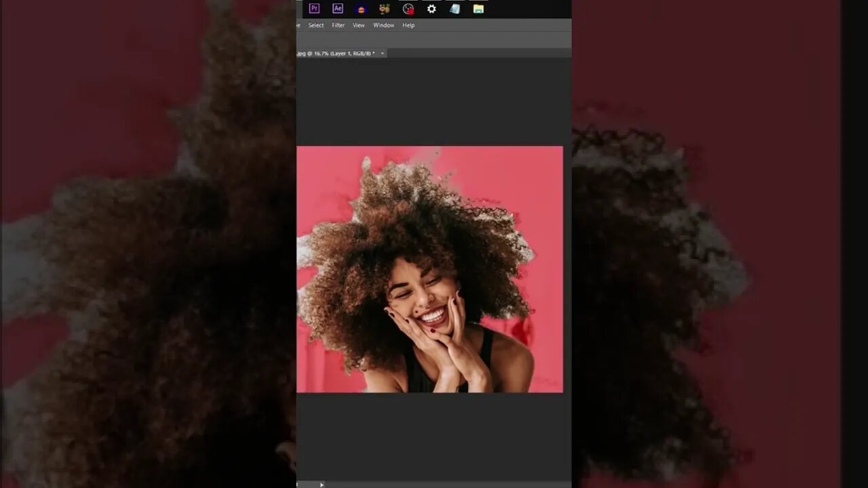Click the cartoon character taskbar icon

[384, 9]
